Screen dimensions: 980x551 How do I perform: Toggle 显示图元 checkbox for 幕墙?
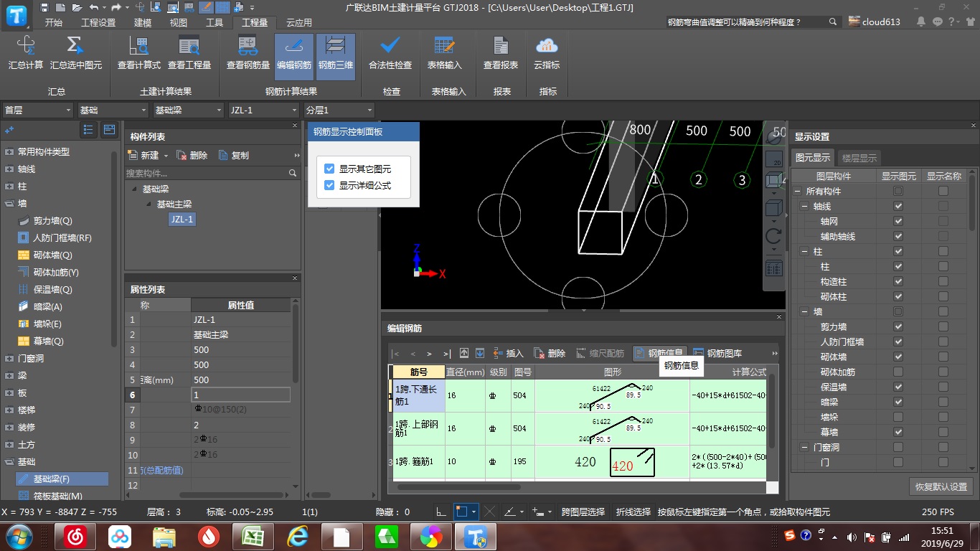898,432
